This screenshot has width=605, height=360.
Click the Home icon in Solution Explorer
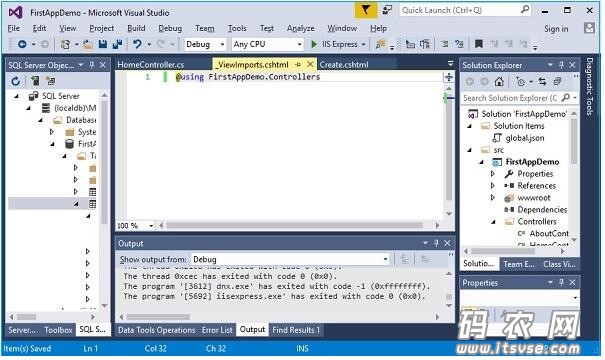coord(499,81)
